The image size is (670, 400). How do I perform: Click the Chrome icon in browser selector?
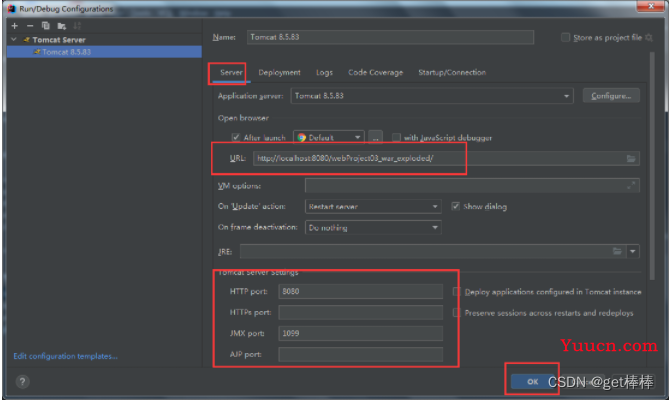coord(302,138)
